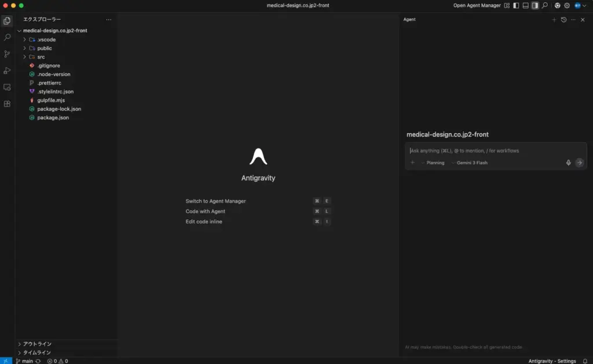Open past conversations history icon
Screen dimensions: 593x364
click(563, 20)
